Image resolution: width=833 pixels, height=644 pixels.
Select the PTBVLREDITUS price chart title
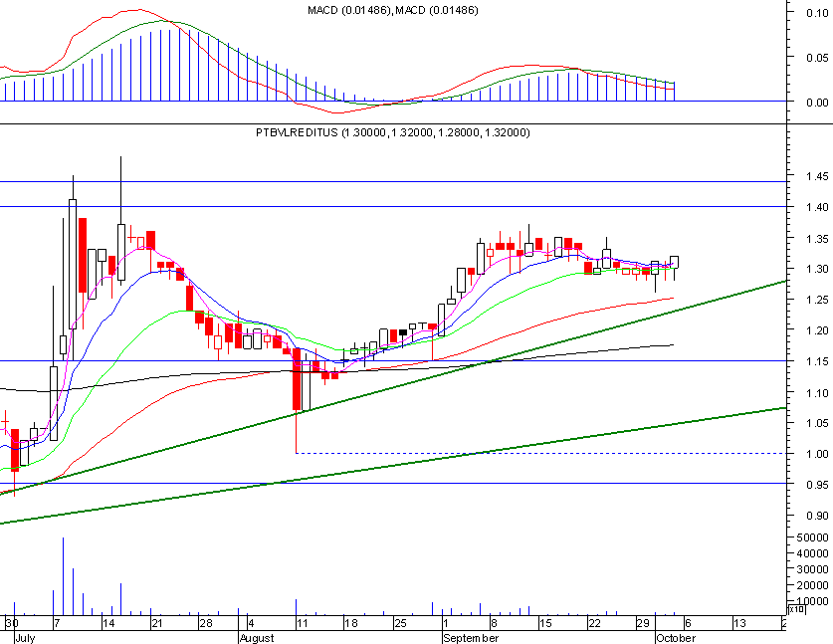(392, 132)
